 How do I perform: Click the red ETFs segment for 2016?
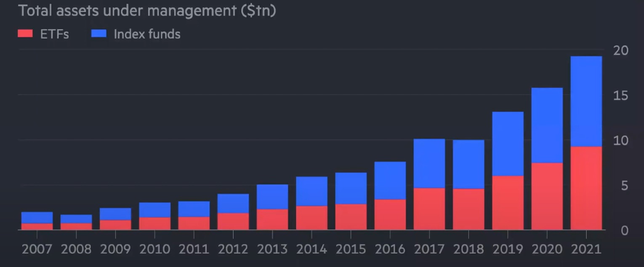(390, 215)
